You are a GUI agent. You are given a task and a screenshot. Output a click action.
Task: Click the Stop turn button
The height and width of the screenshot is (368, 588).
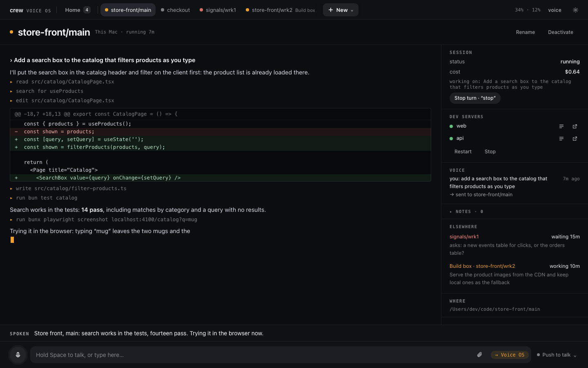tap(475, 98)
